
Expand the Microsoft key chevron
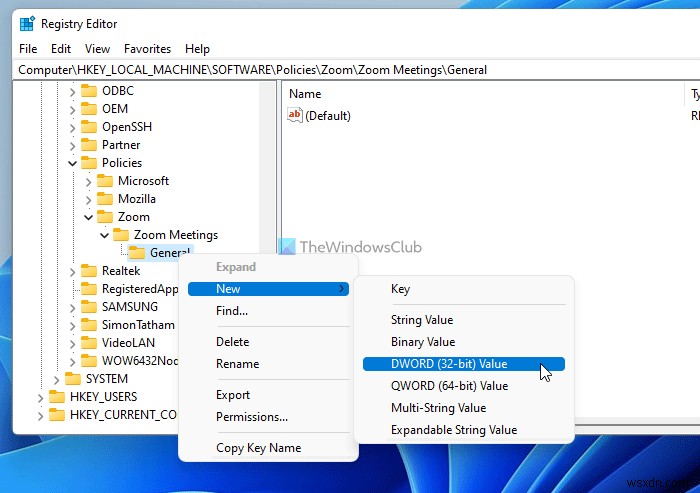(88, 182)
